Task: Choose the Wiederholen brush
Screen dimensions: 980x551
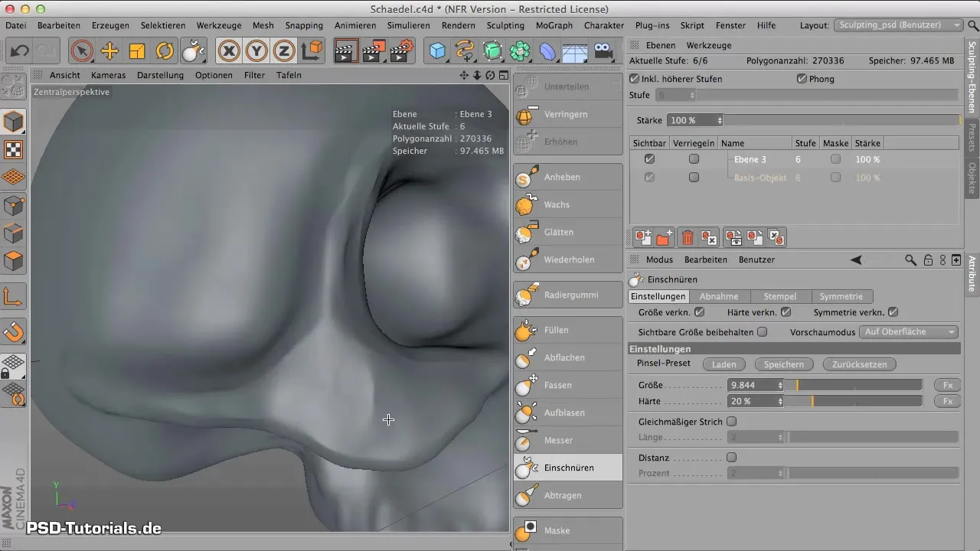Action: (x=567, y=259)
